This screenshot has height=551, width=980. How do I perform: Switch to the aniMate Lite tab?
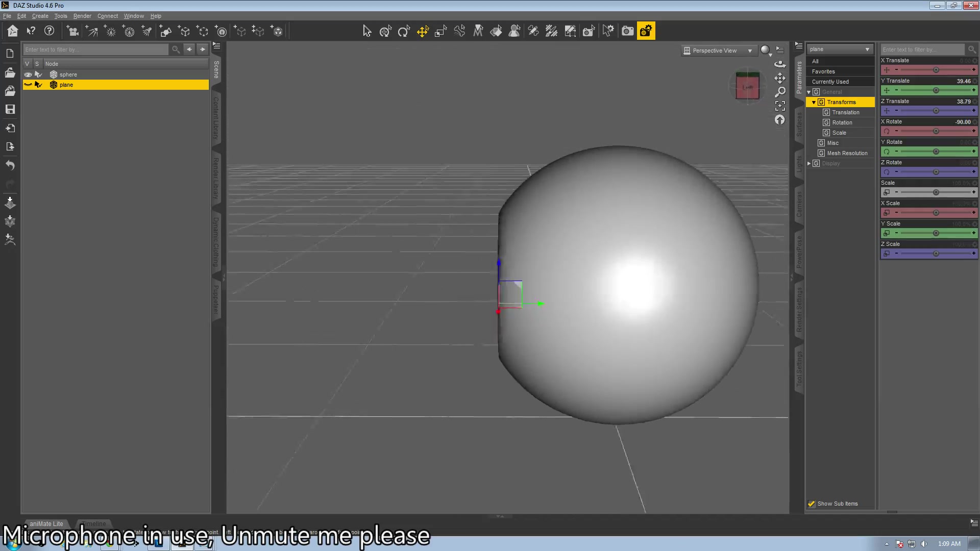click(46, 523)
